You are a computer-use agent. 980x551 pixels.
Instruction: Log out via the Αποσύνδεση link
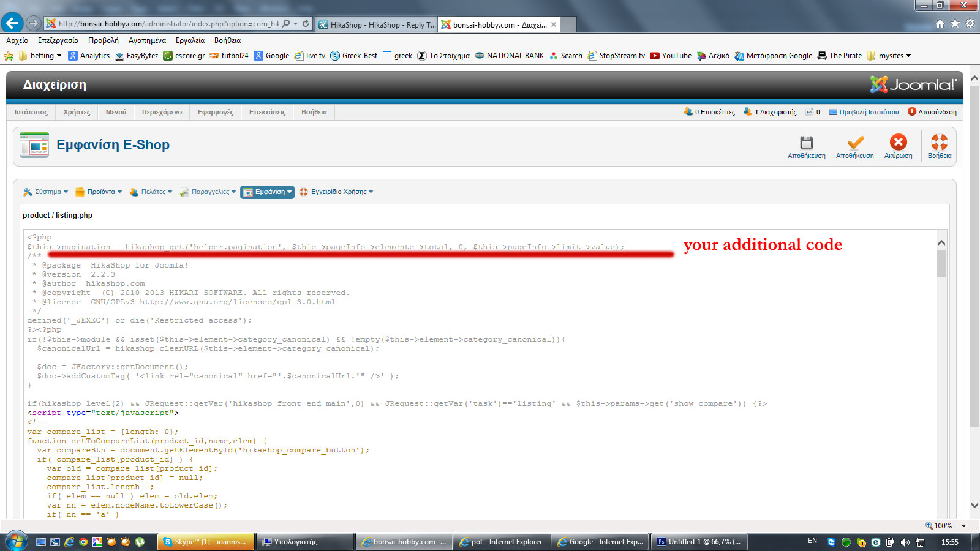point(932,112)
